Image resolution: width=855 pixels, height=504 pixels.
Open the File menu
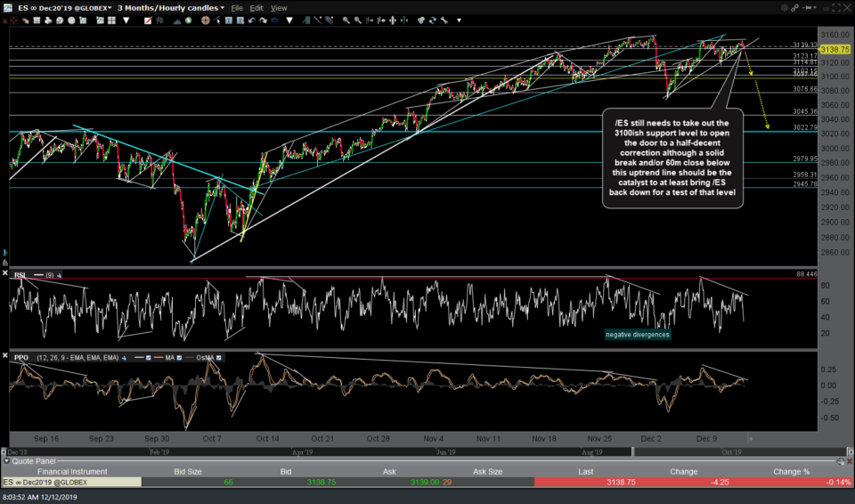pos(237,8)
